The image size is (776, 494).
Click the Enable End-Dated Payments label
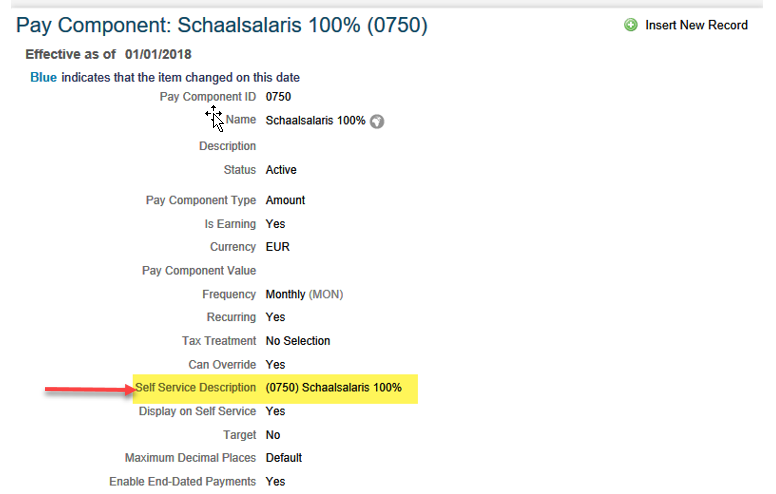pyautogui.click(x=183, y=482)
